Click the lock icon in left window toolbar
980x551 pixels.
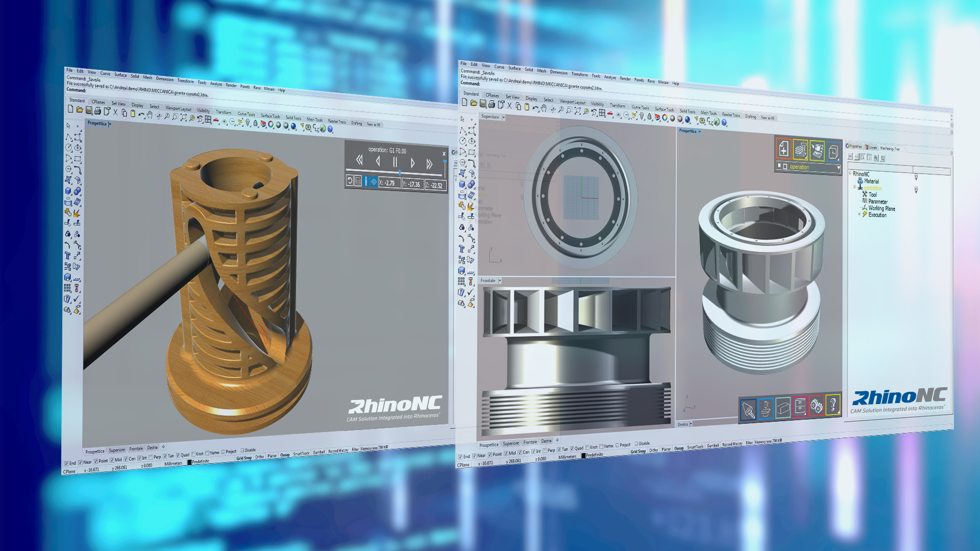[255, 123]
